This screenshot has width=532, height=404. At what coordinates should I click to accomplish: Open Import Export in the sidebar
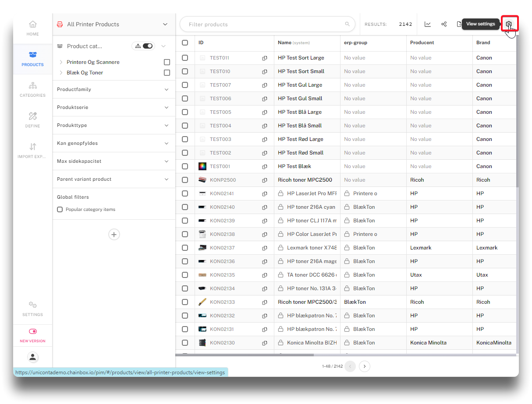[33, 150]
